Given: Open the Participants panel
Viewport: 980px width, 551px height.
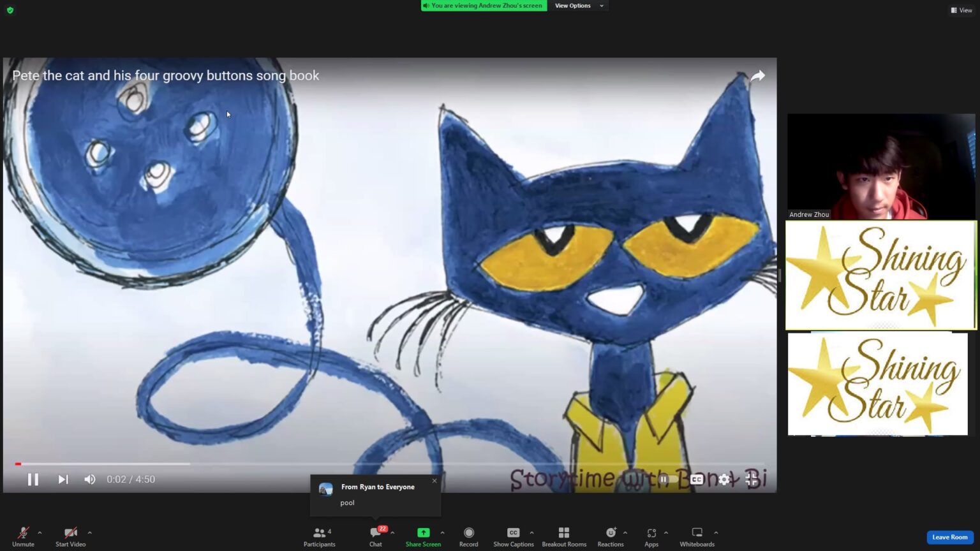Looking at the screenshot, I should point(319,536).
